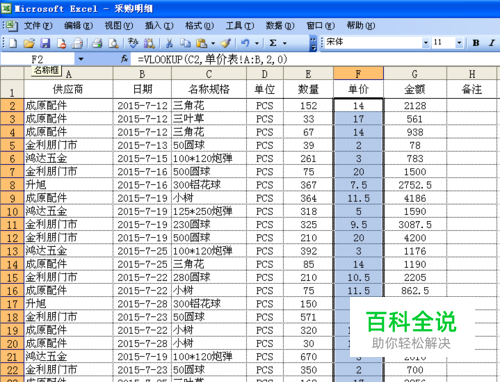Select cell 300铝花球 in row 8

[209, 185]
